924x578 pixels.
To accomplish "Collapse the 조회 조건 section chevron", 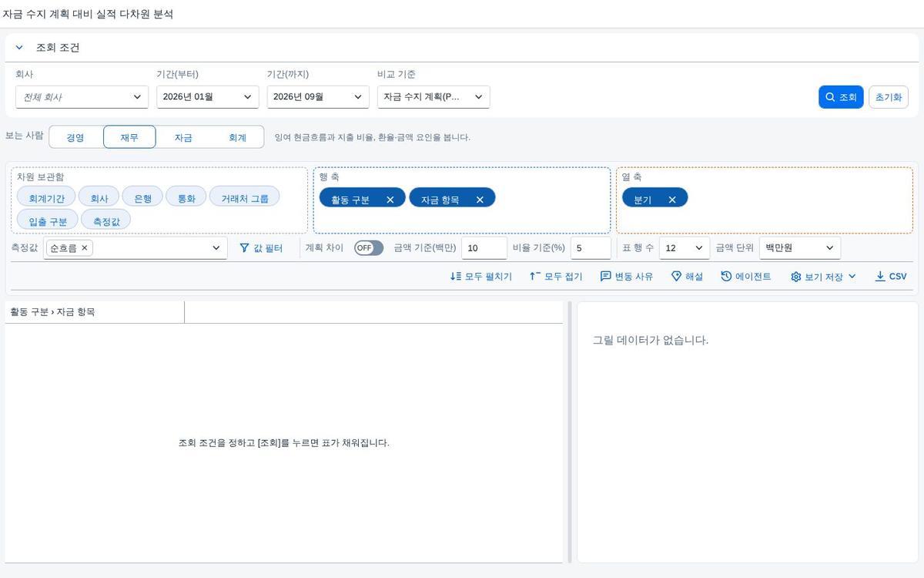I will tap(19, 48).
